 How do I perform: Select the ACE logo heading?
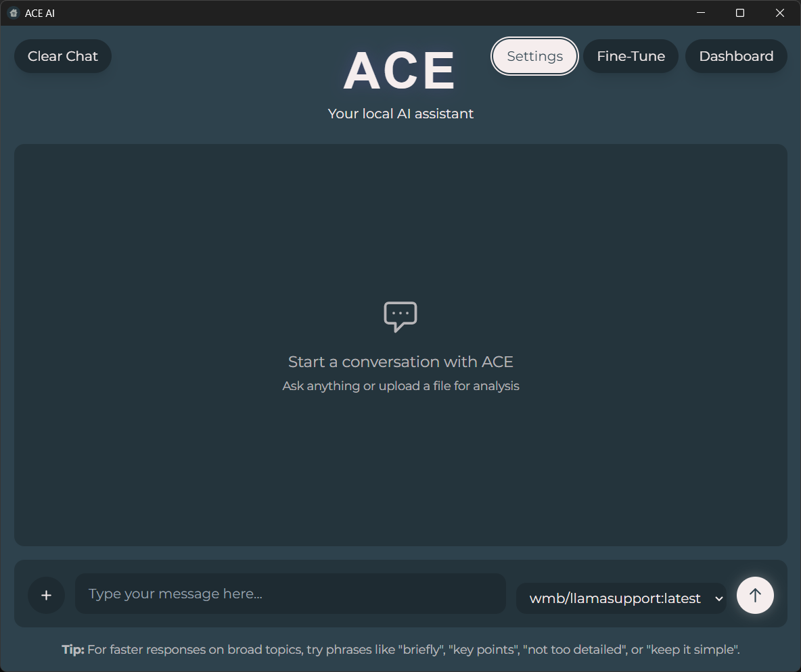tap(400, 70)
